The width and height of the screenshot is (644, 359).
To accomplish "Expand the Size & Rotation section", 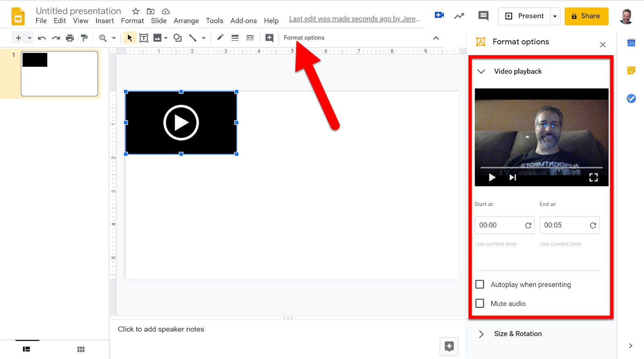I will [x=481, y=334].
